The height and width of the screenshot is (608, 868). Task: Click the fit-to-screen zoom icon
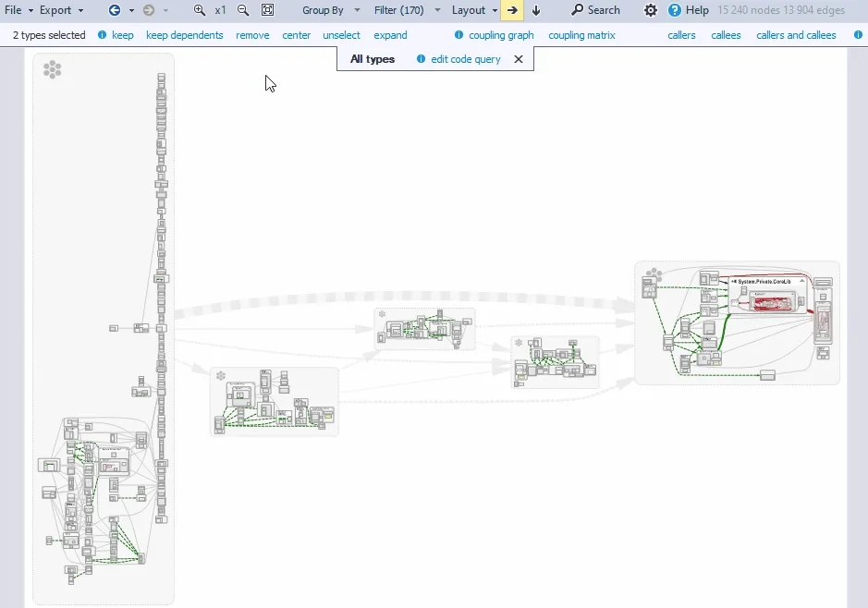click(267, 10)
